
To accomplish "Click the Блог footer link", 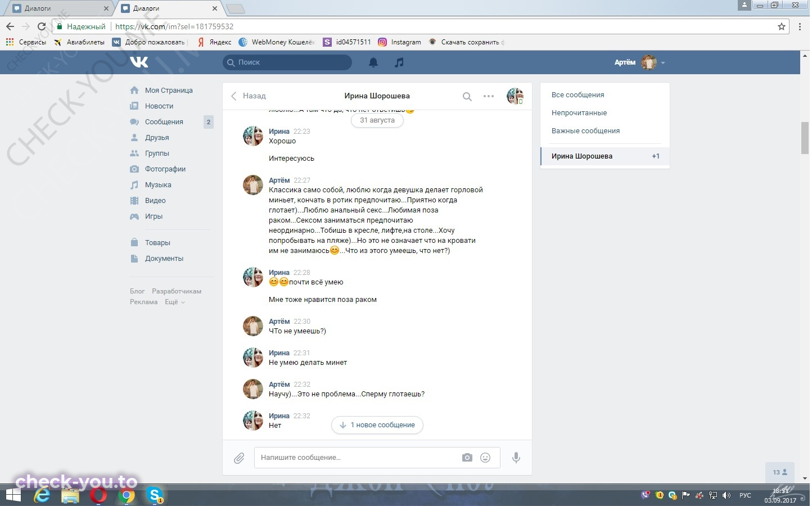I will (x=137, y=291).
